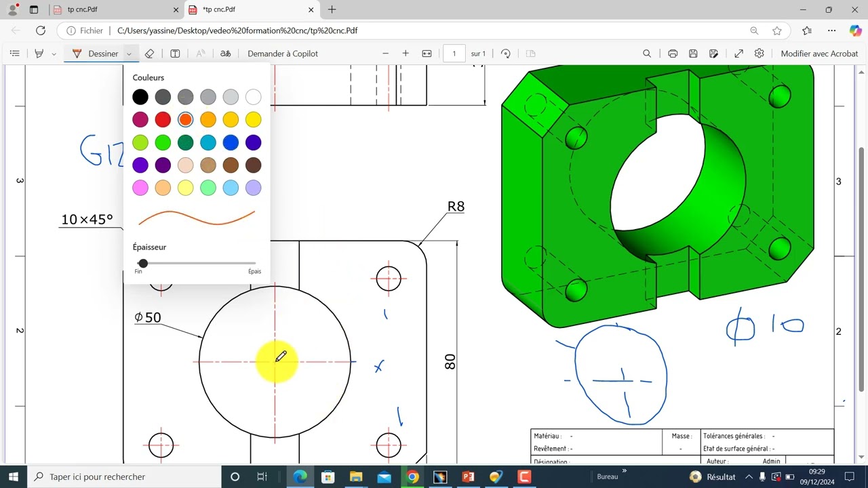Switch to the first tp cnc.Pdf tab
868x488 pixels.
[x=116, y=9]
